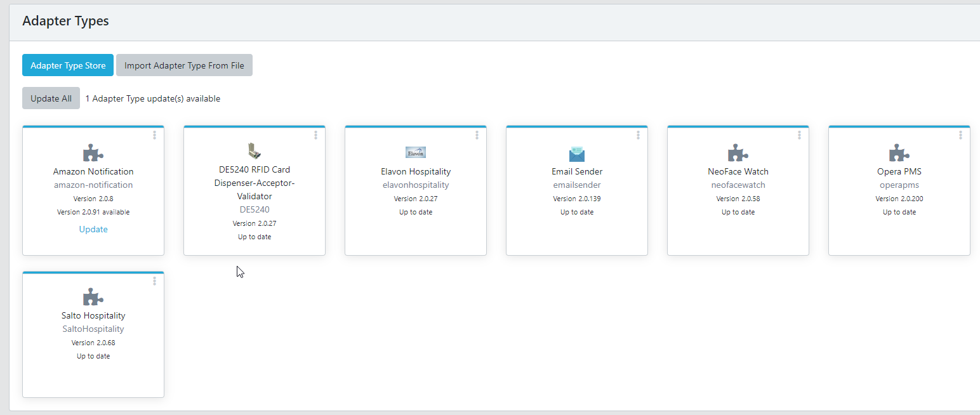The width and height of the screenshot is (980, 415).
Task: Click the Email Sender envelope icon
Action: (577, 154)
